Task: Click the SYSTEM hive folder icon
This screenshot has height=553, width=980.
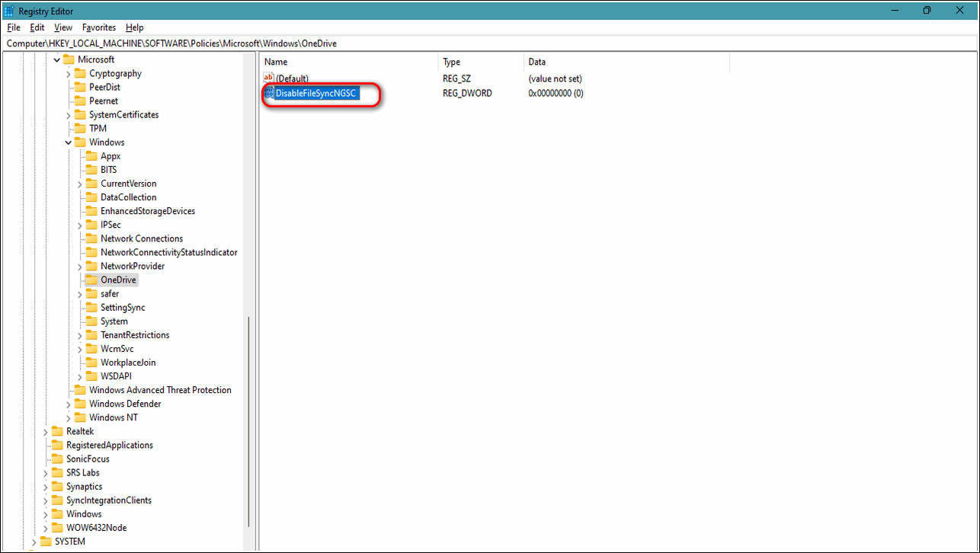Action: (46, 542)
